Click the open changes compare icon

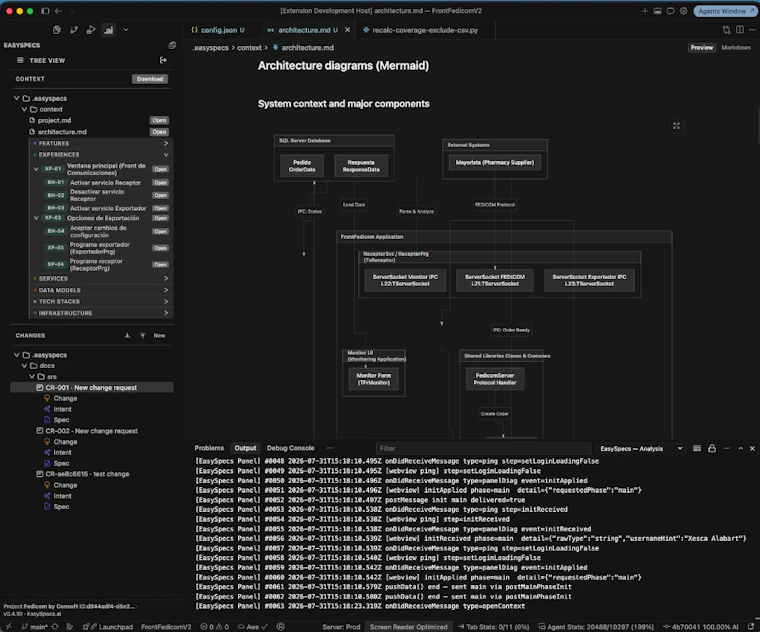tap(727, 30)
